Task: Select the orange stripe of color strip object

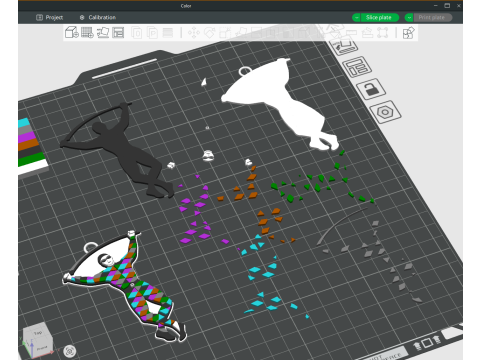Action: tap(28, 145)
